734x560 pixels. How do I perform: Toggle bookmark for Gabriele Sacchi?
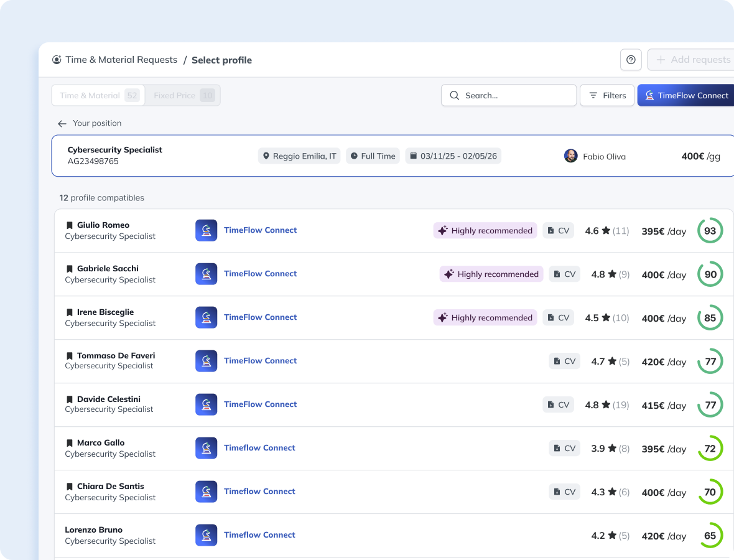70,269
